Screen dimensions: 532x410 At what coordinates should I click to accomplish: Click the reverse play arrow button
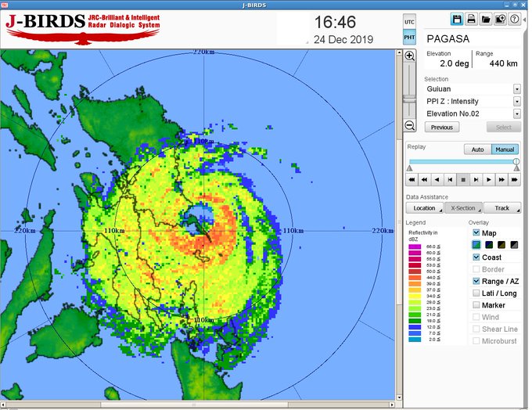point(437,179)
